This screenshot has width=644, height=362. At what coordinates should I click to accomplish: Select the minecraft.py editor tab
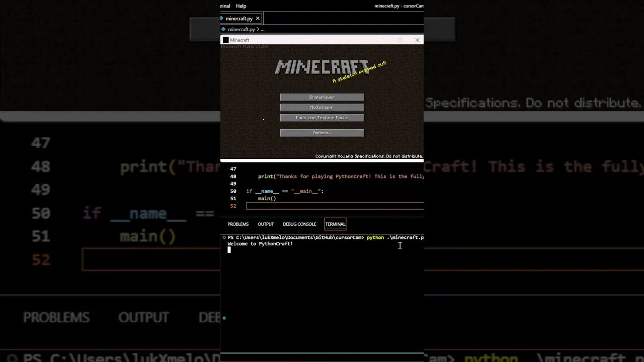pos(239,19)
